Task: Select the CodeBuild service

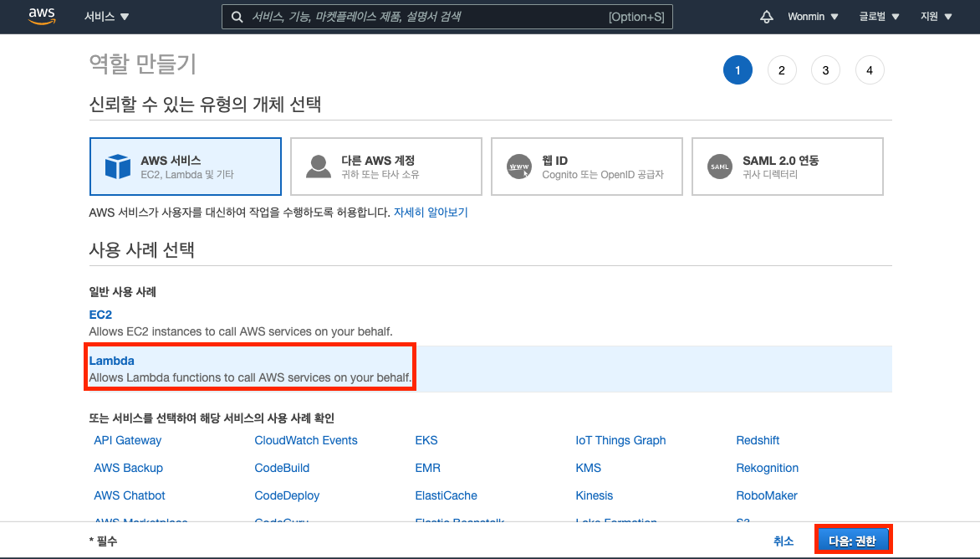Action: click(x=282, y=468)
